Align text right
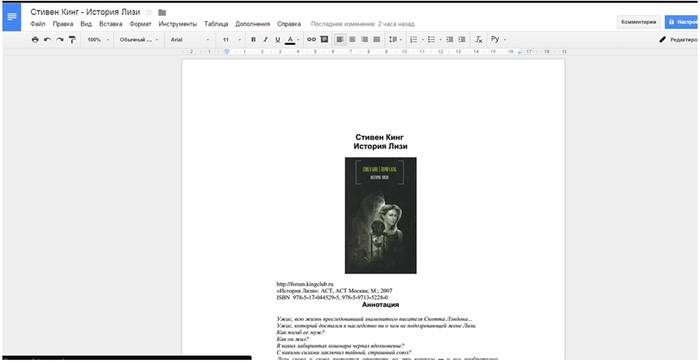The image size is (700, 363). [x=364, y=40]
